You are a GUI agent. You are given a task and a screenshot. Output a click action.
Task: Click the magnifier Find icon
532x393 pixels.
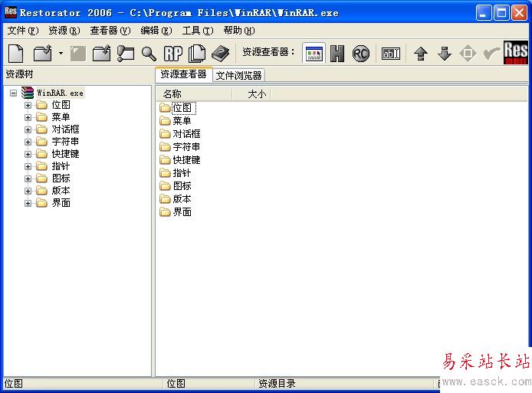pyautogui.click(x=149, y=54)
